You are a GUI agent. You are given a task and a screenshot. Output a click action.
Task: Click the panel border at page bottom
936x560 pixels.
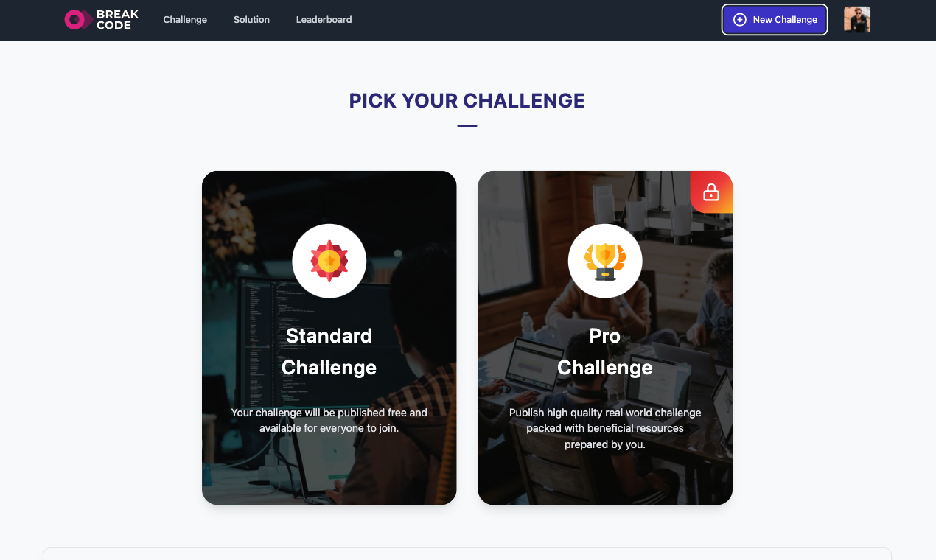point(467,549)
